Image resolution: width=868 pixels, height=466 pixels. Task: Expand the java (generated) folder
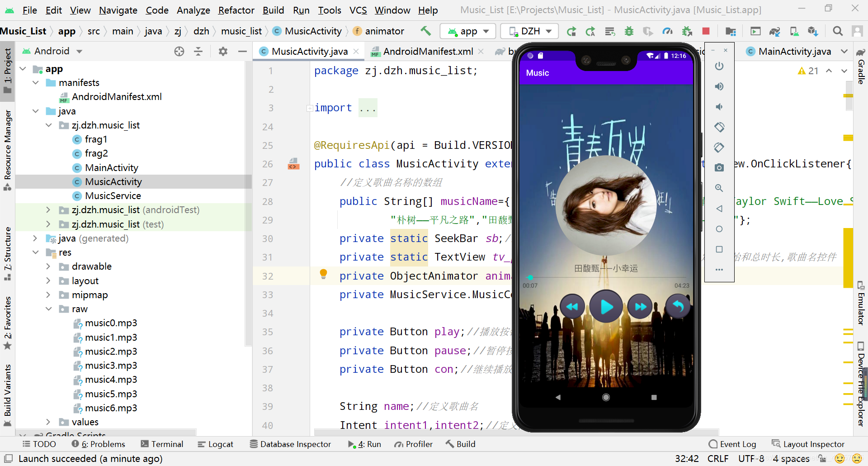point(36,238)
